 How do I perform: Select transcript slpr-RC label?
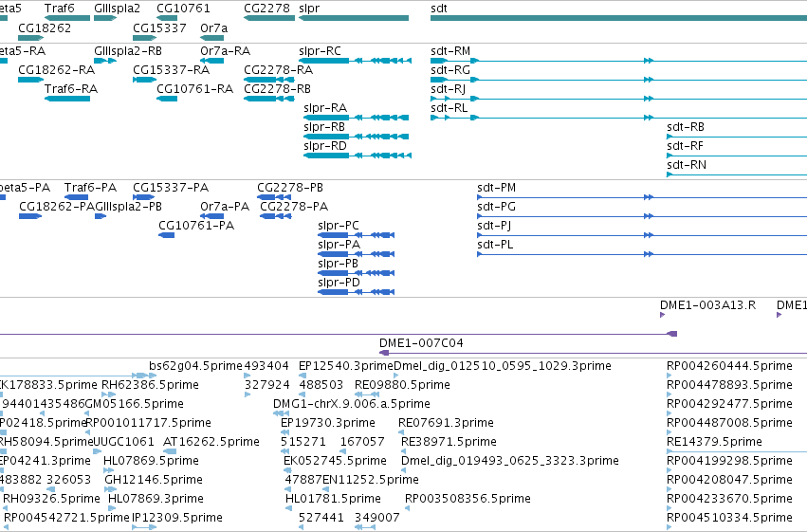(x=320, y=51)
